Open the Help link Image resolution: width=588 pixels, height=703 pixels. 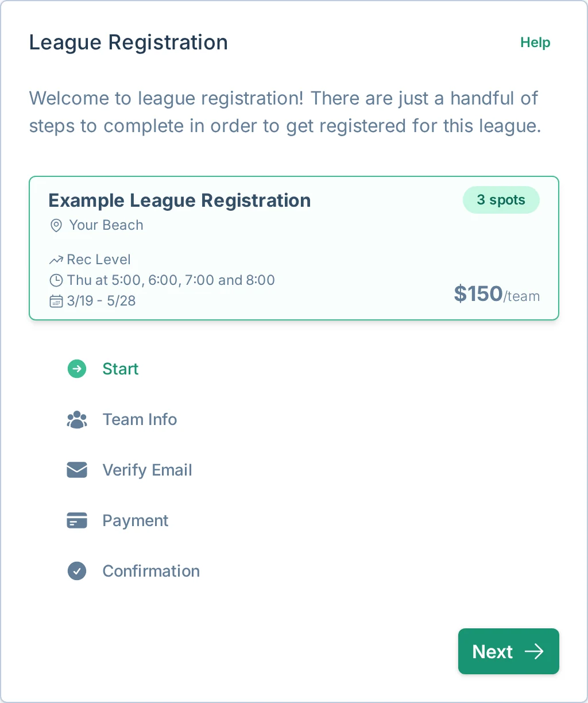pyautogui.click(x=535, y=43)
